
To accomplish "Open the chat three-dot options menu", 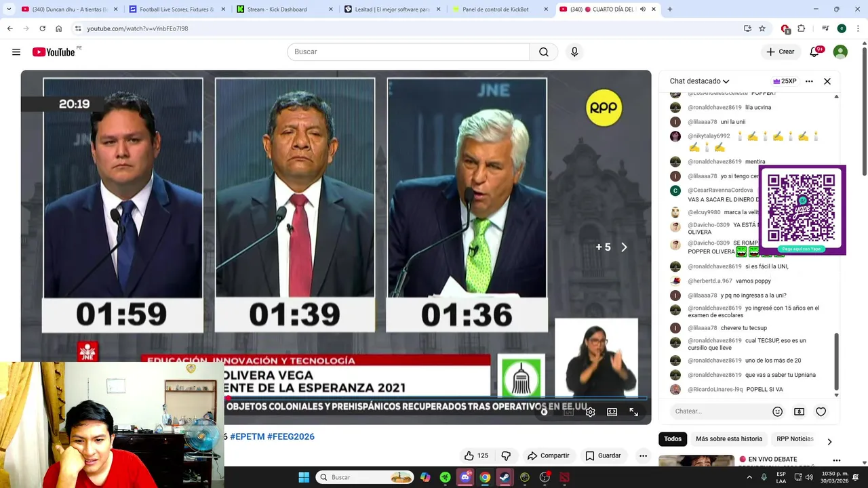I will click(x=809, y=81).
